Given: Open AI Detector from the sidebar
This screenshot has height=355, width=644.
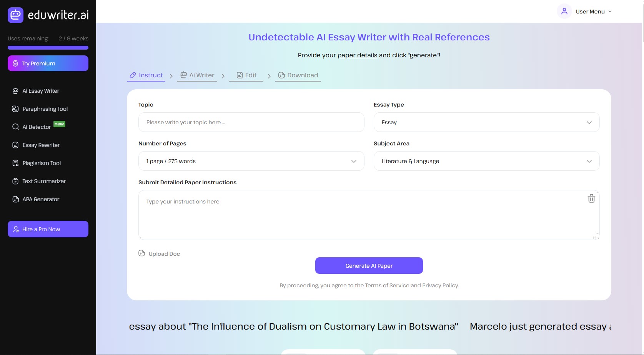Looking at the screenshot, I should [x=37, y=127].
